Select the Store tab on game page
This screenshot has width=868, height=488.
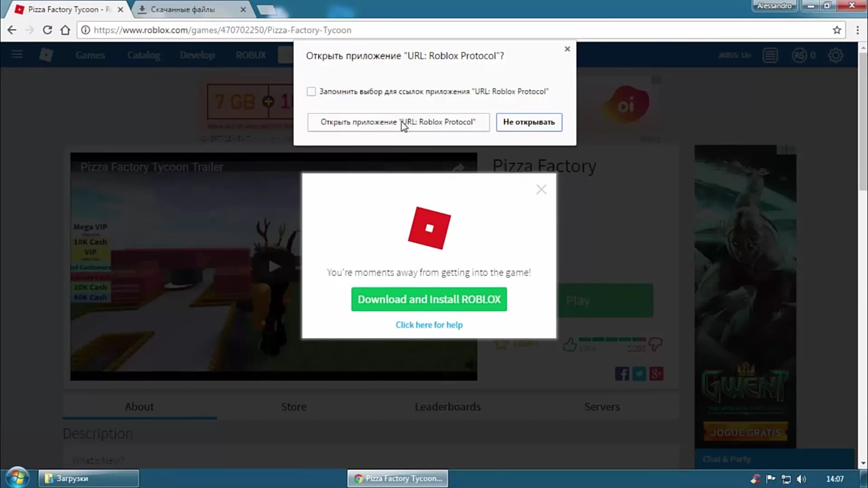293,406
